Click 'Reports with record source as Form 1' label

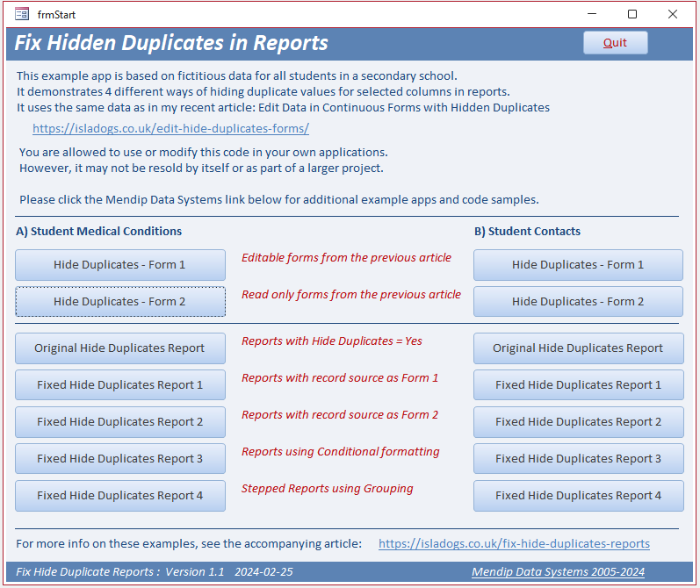340,378
